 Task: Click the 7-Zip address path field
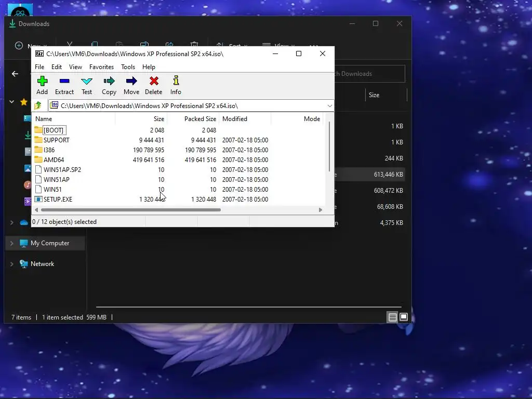(191, 106)
